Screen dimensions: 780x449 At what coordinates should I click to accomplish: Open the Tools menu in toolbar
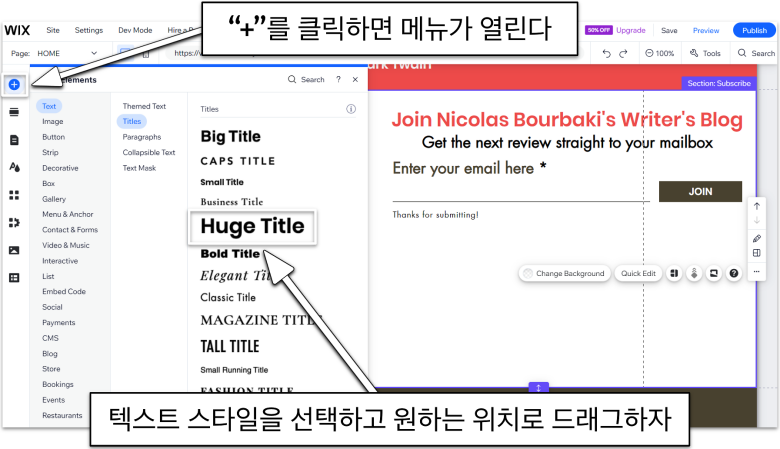point(705,53)
